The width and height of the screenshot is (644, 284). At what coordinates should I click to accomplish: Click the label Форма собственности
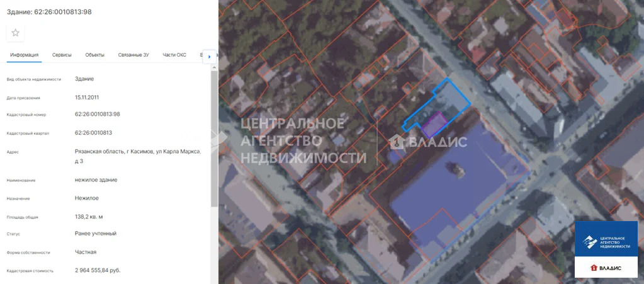[x=29, y=253]
